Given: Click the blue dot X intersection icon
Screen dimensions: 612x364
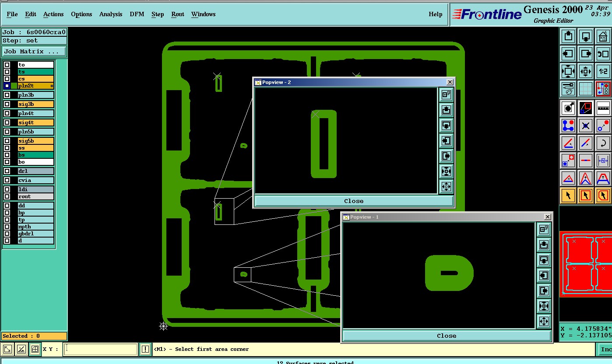Looking at the screenshot, I should coord(586,126).
